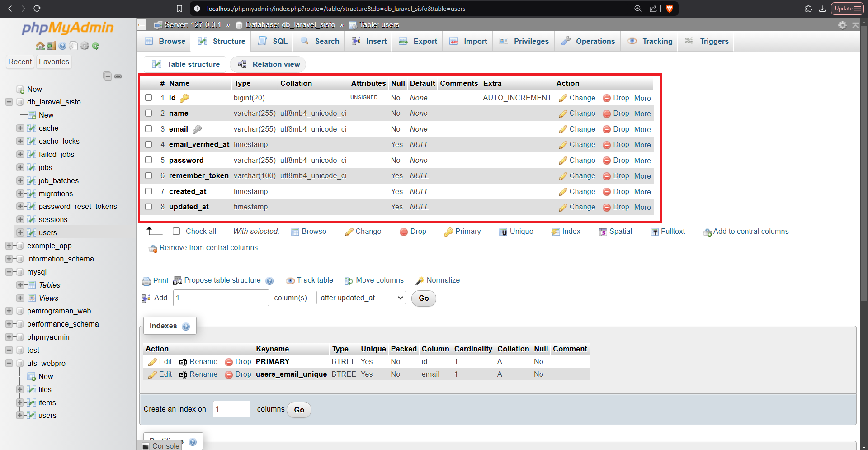The image size is (868, 450).
Task: Open page settings gear in top right
Action: [842, 25]
